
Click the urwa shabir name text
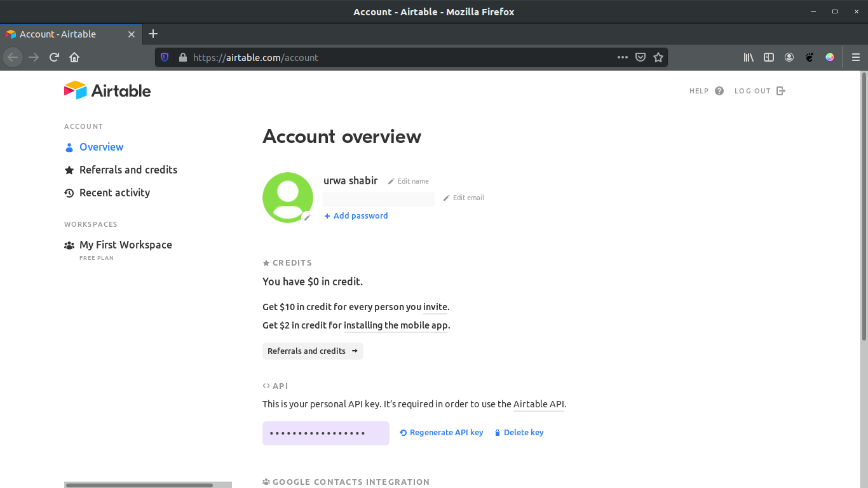click(x=351, y=180)
